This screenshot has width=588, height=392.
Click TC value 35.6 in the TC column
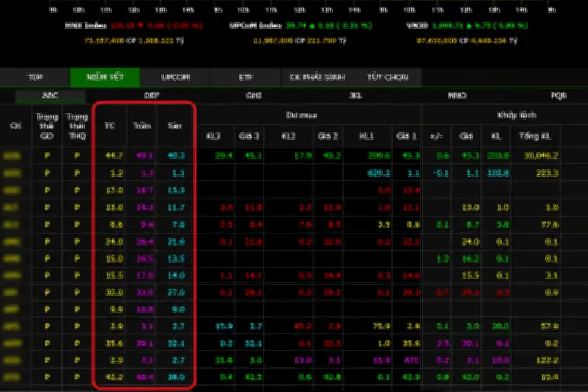(x=115, y=343)
